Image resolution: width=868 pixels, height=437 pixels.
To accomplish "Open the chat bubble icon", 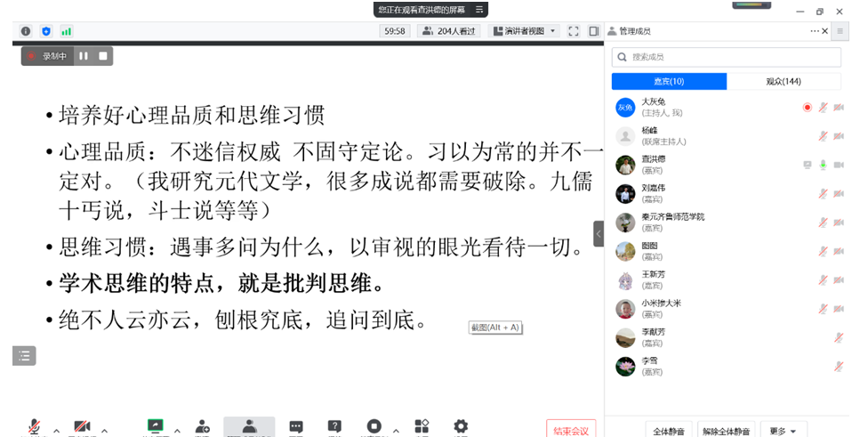I will pyautogui.click(x=296, y=426).
